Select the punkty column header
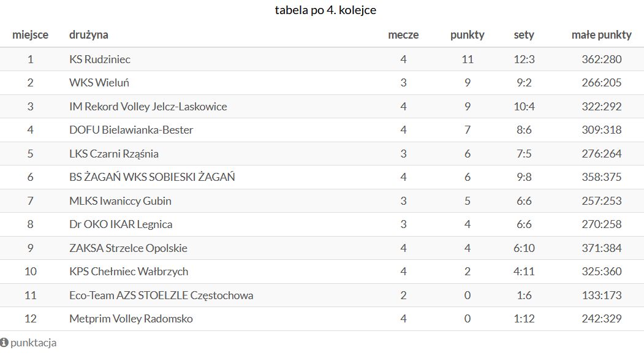The image size is (644, 358). click(x=468, y=35)
